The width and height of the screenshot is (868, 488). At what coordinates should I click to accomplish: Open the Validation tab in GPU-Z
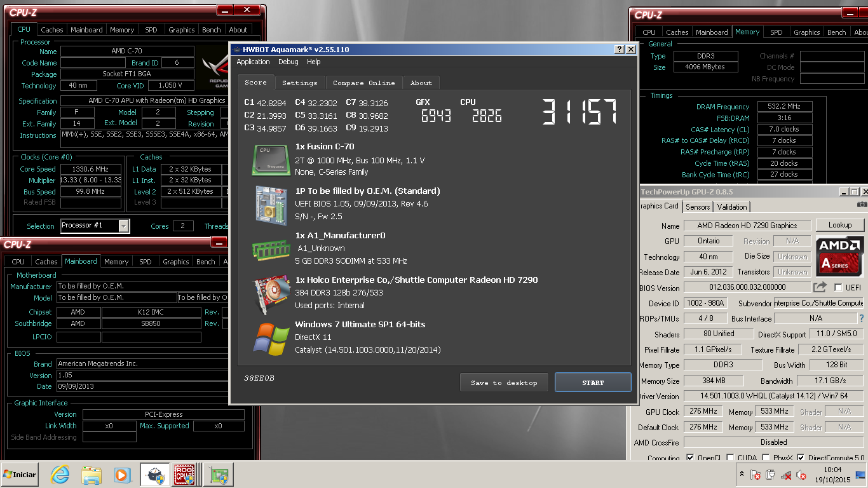click(732, 207)
